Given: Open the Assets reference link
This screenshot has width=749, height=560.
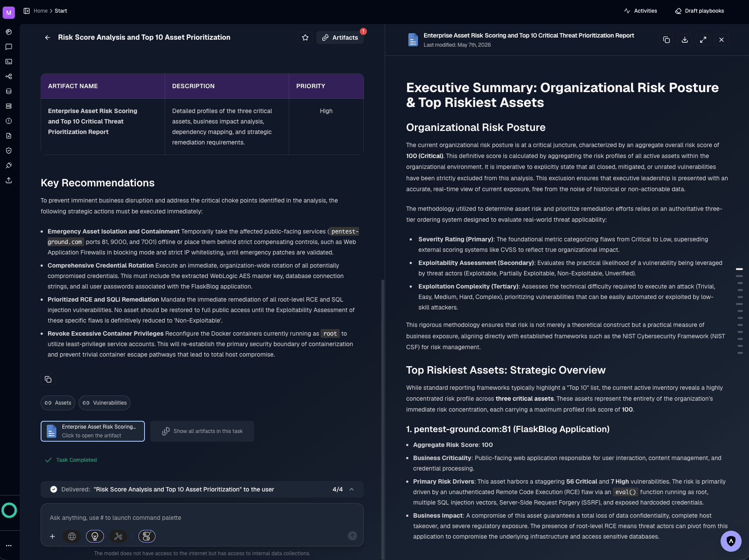Looking at the screenshot, I should 58,403.
